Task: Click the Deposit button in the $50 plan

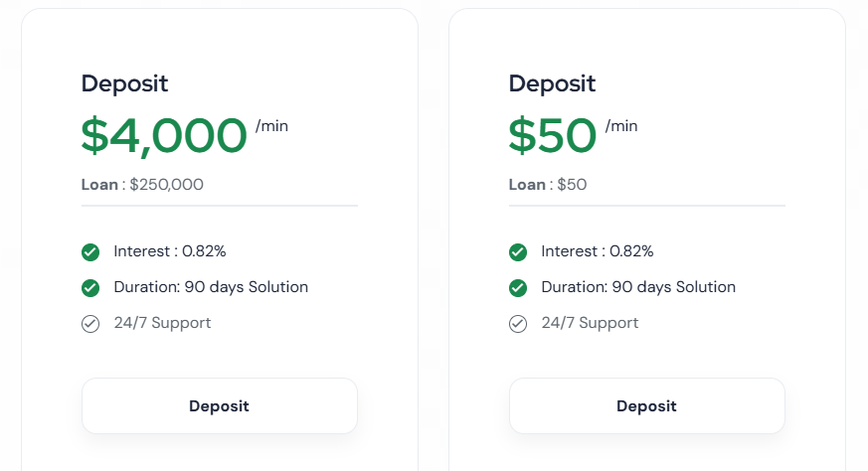Action: tap(646, 405)
